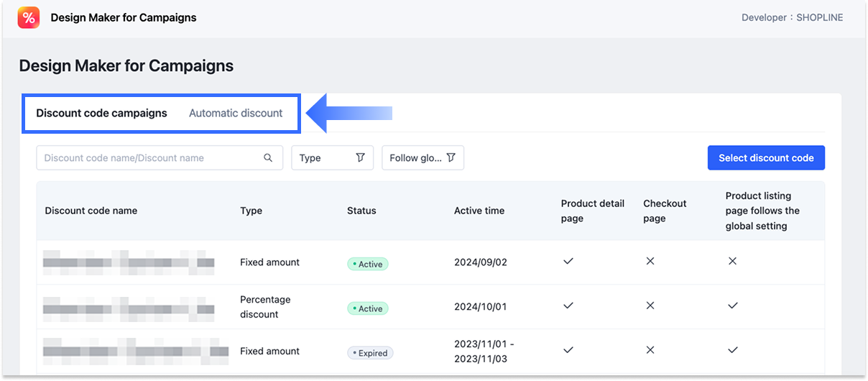Click the Design Maker app logo icon
Screen dimensions: 868x381
coord(29,17)
